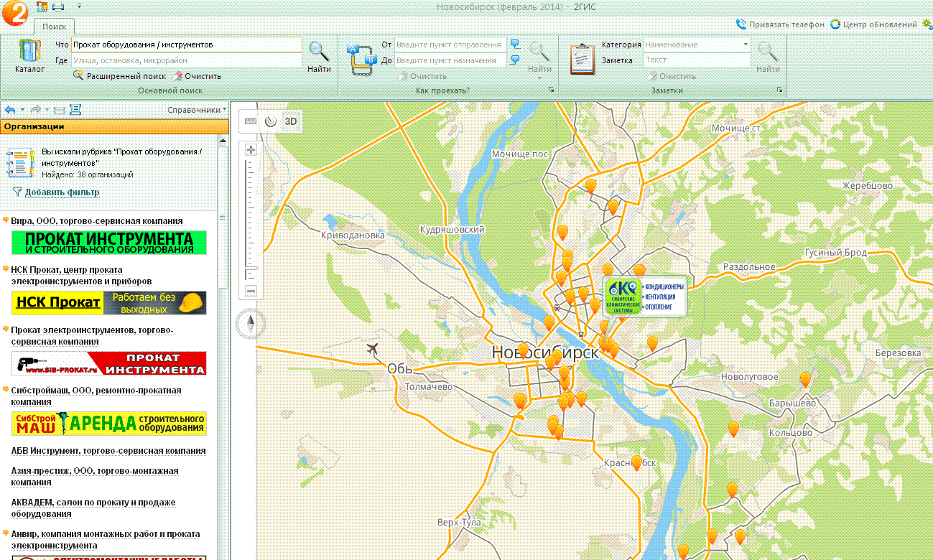Click the Что search input field
This screenshot has height=560, width=933.
tap(186, 45)
